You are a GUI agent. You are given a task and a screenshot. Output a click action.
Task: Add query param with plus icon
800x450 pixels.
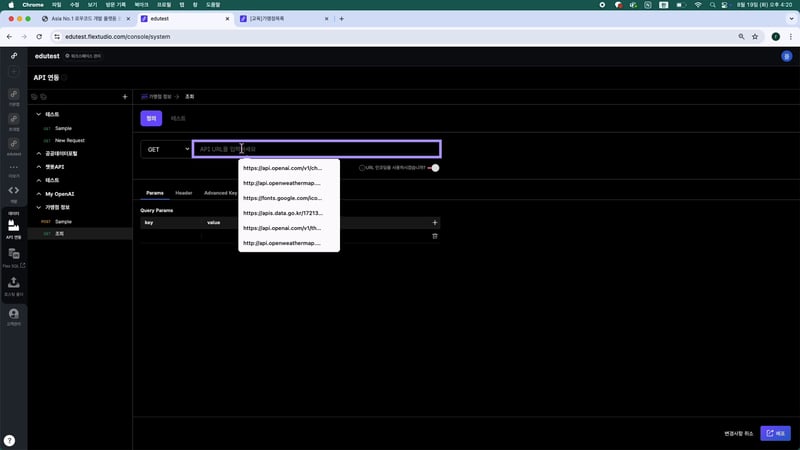(x=434, y=222)
